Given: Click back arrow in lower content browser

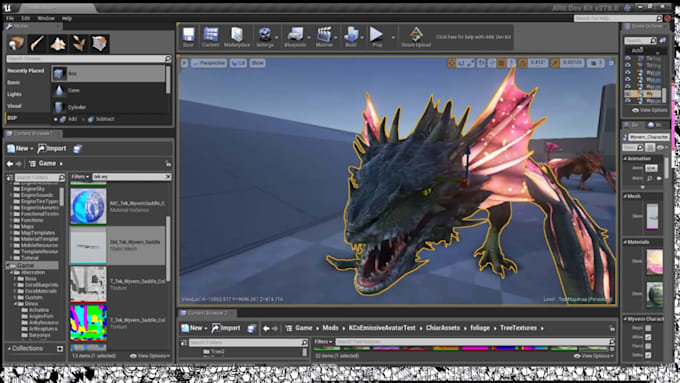Looking at the screenshot, I should (266, 328).
